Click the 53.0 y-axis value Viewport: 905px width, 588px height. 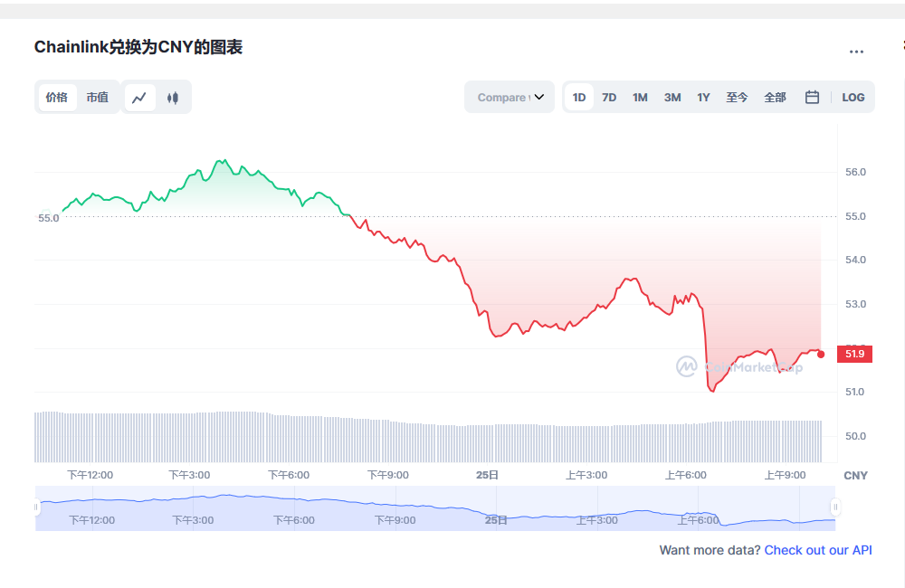coord(855,304)
